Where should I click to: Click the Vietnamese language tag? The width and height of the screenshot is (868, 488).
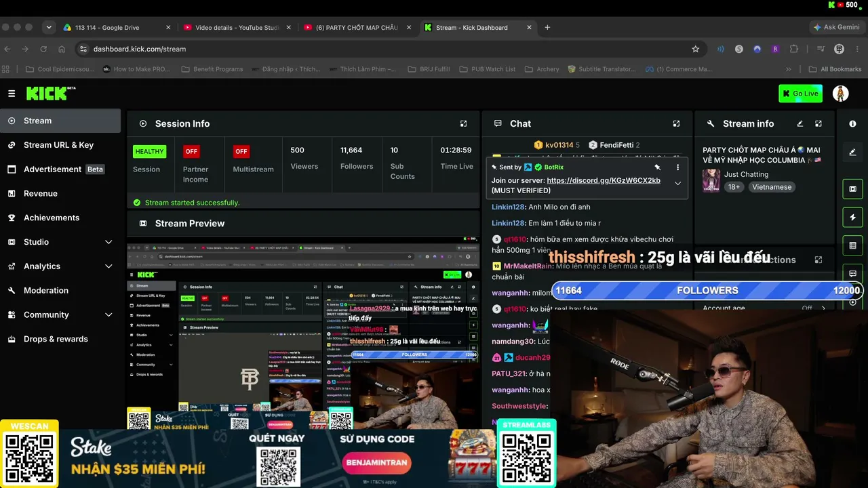[772, 187]
